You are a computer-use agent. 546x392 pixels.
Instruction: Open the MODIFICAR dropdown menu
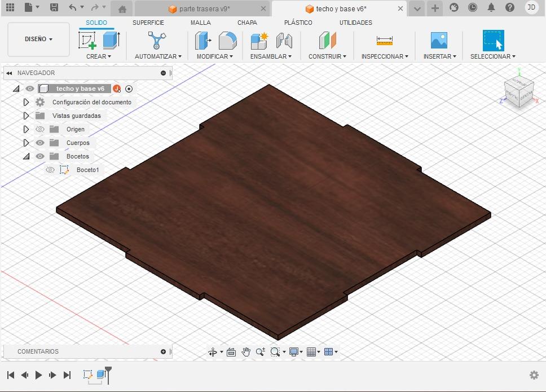pyautogui.click(x=214, y=56)
